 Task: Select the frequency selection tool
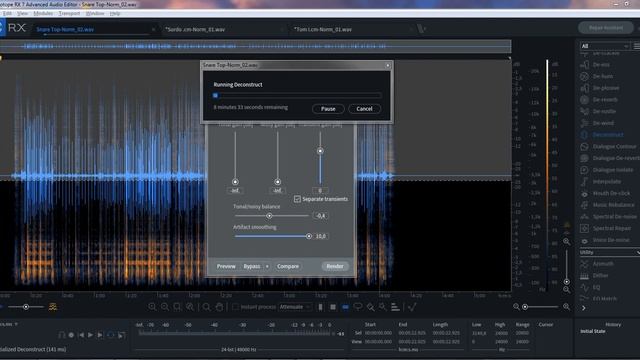[x=345, y=307]
